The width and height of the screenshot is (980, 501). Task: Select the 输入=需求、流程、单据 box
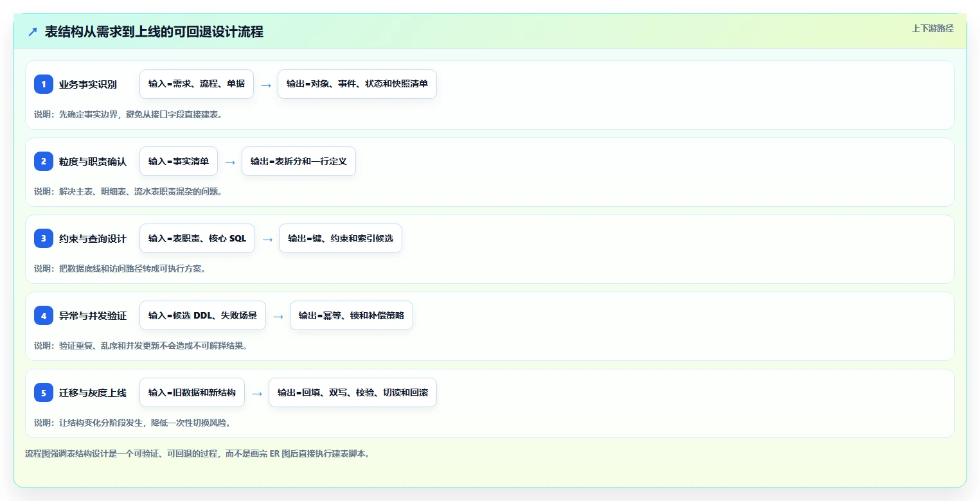click(197, 84)
